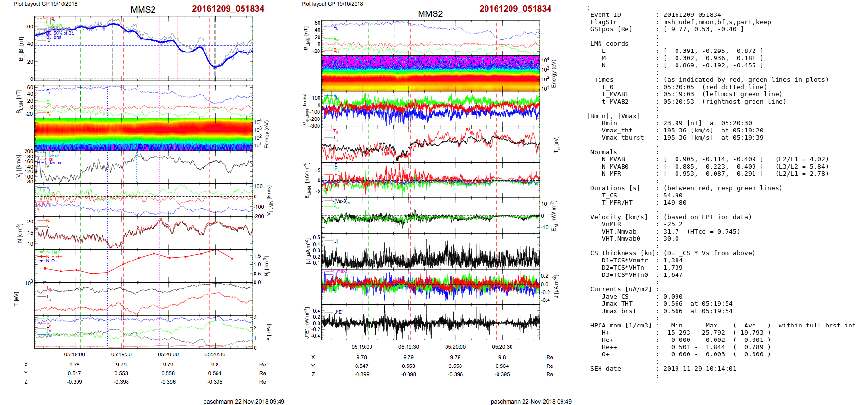Click the HPCA mom [1/cm3] heading
Image resolution: width=868 pixels, height=405 pixels.
(621, 326)
